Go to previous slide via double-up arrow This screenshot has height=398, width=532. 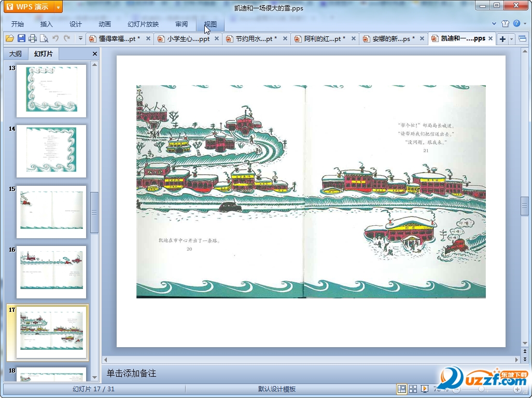tap(525, 351)
